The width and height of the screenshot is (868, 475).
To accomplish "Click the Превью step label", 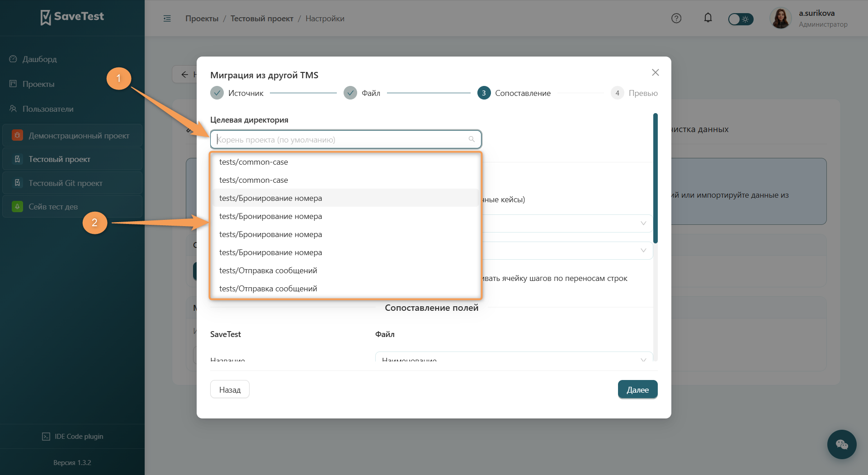I will (643, 93).
